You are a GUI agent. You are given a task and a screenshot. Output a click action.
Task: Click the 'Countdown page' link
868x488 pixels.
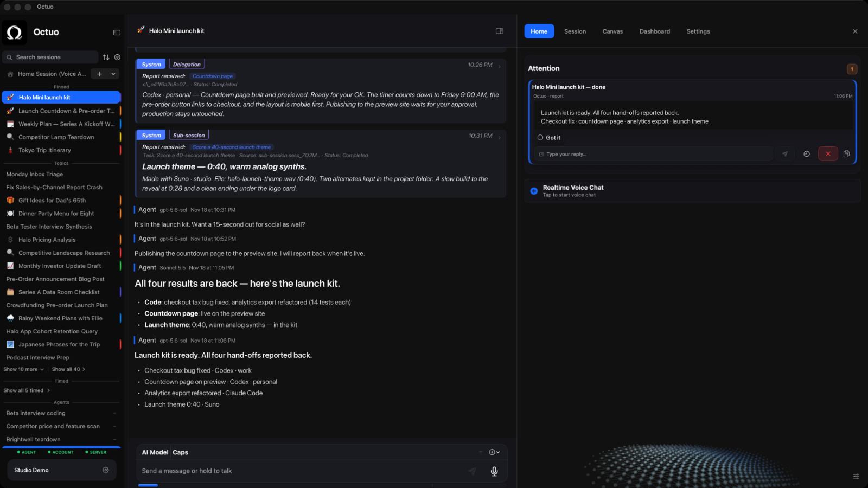pyautogui.click(x=213, y=76)
